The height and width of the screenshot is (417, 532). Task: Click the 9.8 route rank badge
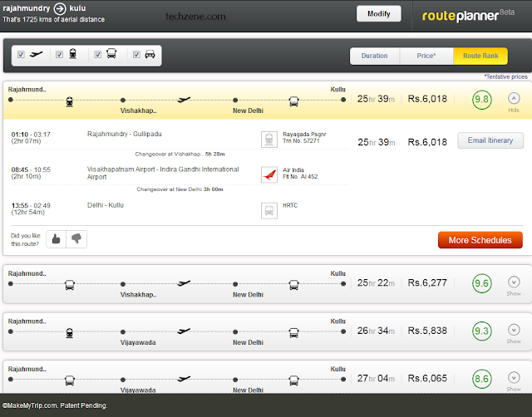click(482, 100)
